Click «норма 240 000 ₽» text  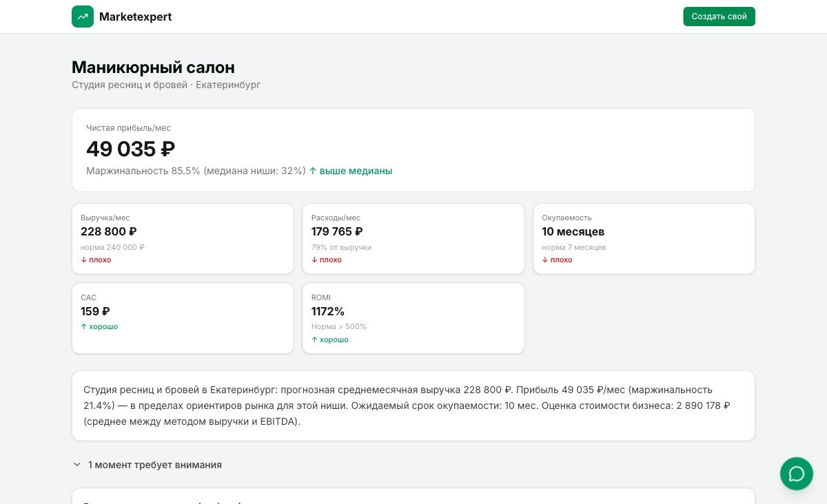click(x=112, y=247)
